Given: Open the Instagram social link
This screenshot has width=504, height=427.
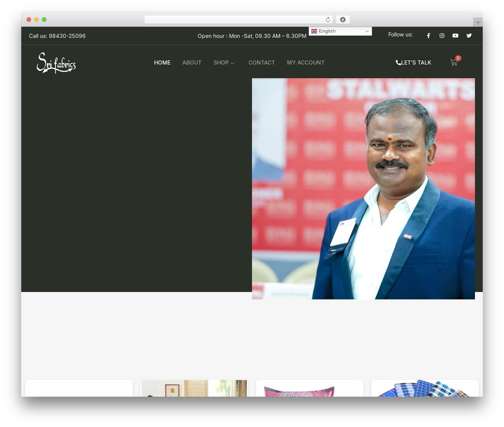Looking at the screenshot, I should click(x=442, y=35).
